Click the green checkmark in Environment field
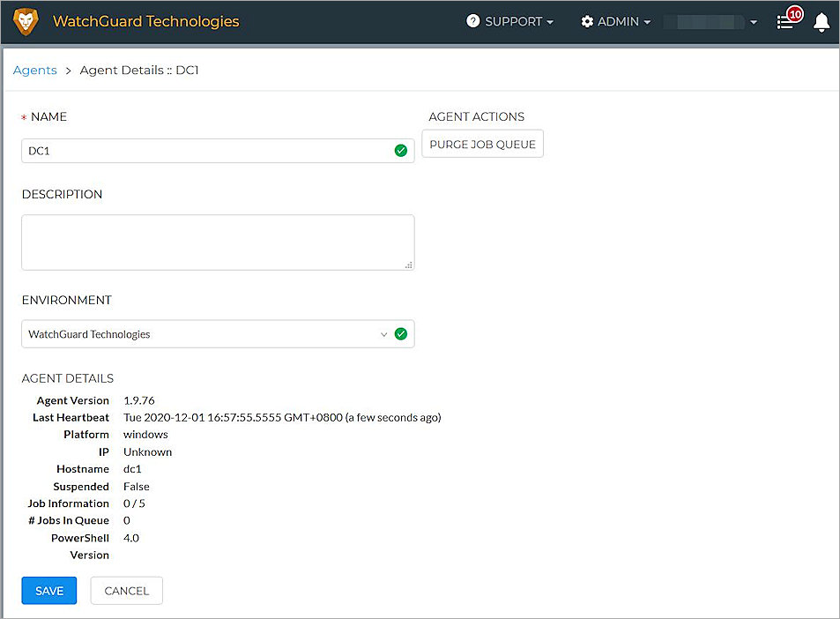840x619 pixels. pyautogui.click(x=401, y=334)
